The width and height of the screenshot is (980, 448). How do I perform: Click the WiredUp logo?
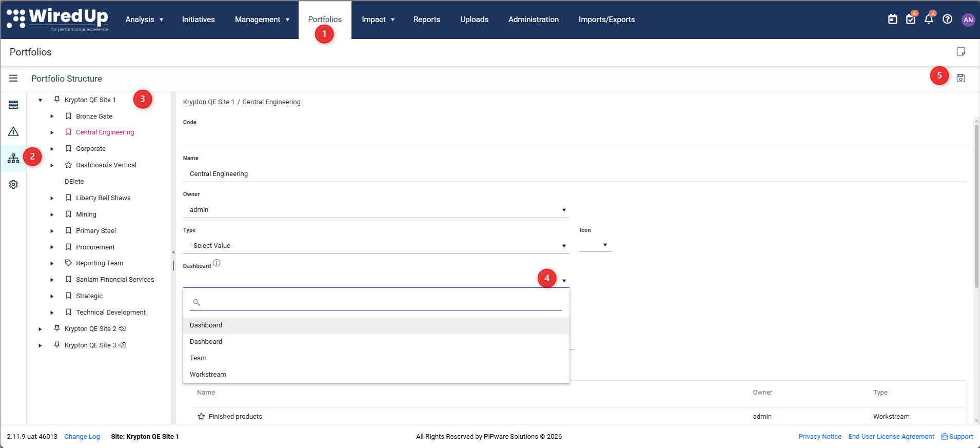pos(57,20)
